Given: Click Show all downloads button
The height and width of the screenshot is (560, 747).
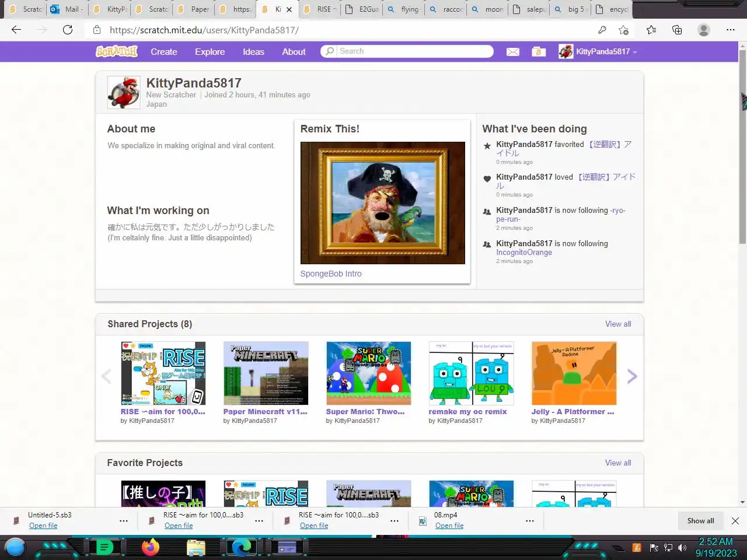Looking at the screenshot, I should tap(700, 521).
